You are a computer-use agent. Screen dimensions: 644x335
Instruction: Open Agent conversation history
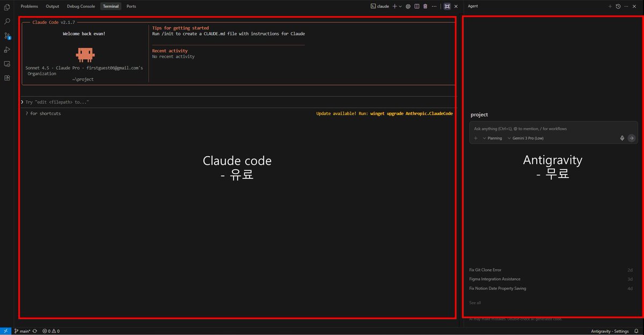pos(618,6)
